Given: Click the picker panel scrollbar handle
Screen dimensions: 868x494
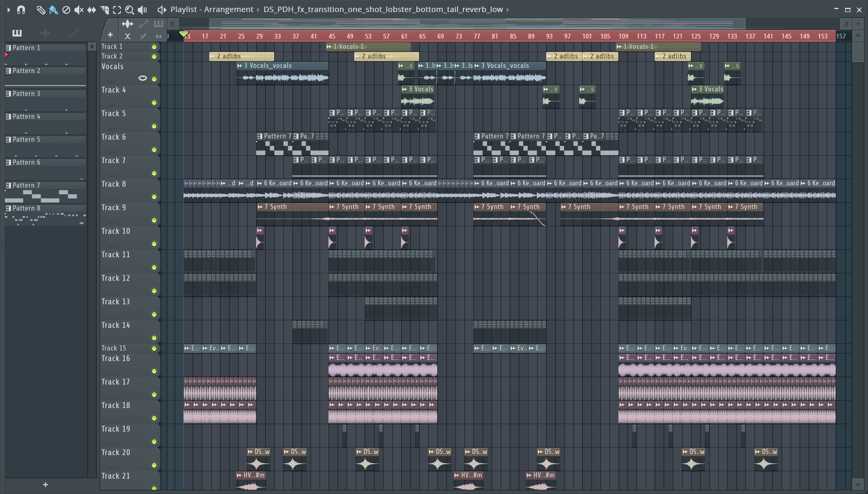Looking at the screenshot, I should 92,46.
